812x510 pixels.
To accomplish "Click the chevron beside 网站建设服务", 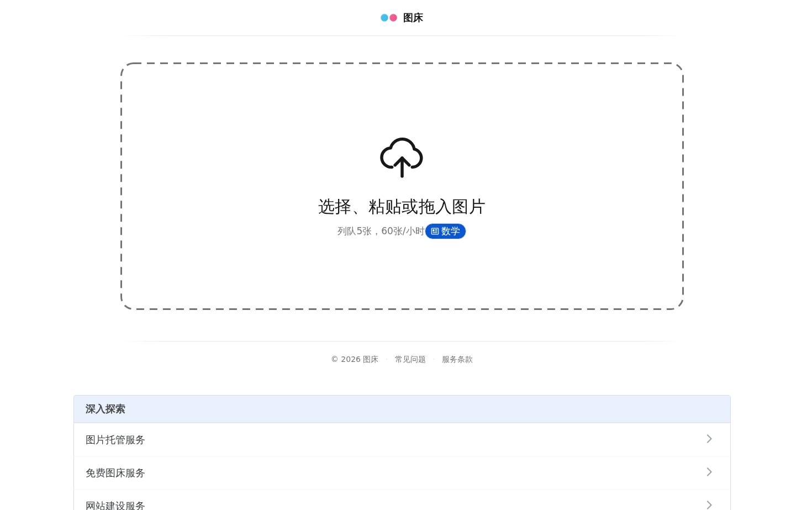I will (709, 504).
